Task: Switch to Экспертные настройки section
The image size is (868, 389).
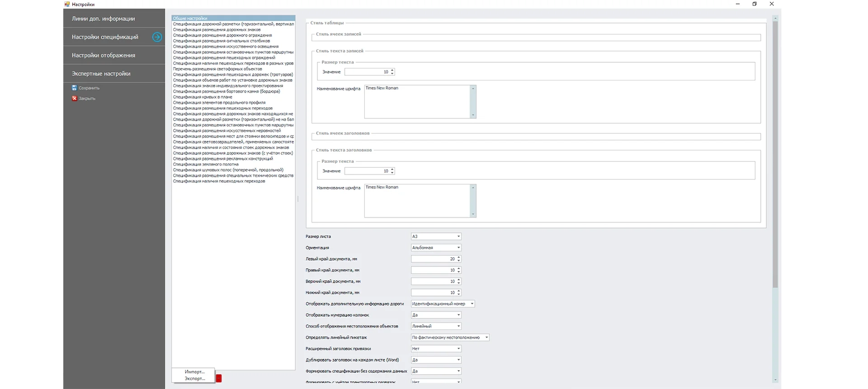Action: (101, 74)
